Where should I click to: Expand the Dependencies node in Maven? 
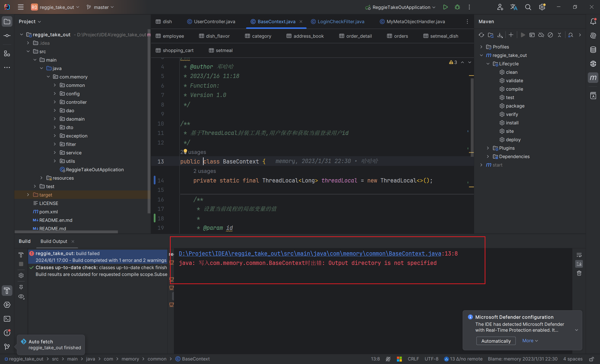pos(488,156)
